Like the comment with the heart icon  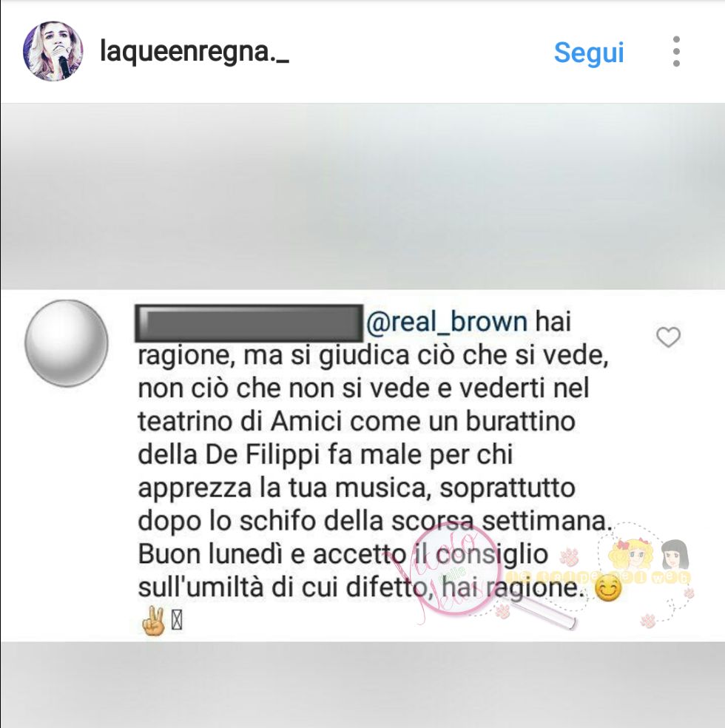point(668,337)
